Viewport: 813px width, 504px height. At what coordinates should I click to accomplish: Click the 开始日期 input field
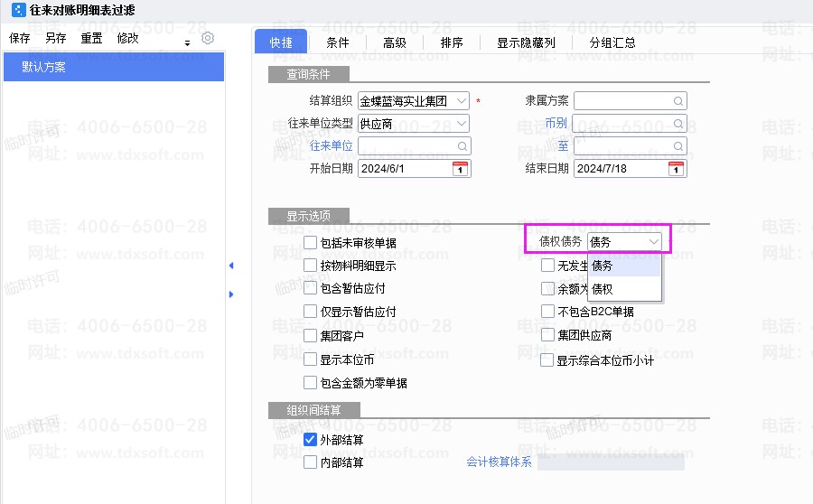point(404,168)
